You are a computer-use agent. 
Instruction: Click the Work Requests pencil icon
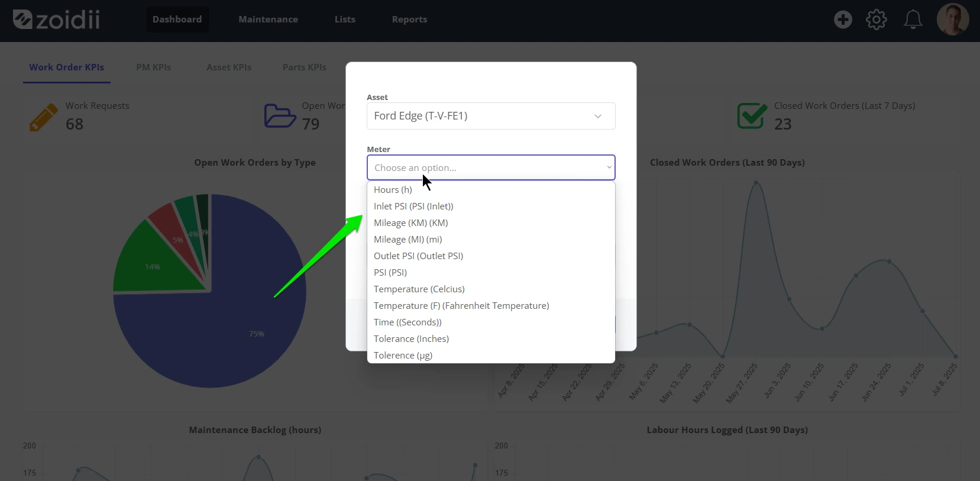[44, 117]
